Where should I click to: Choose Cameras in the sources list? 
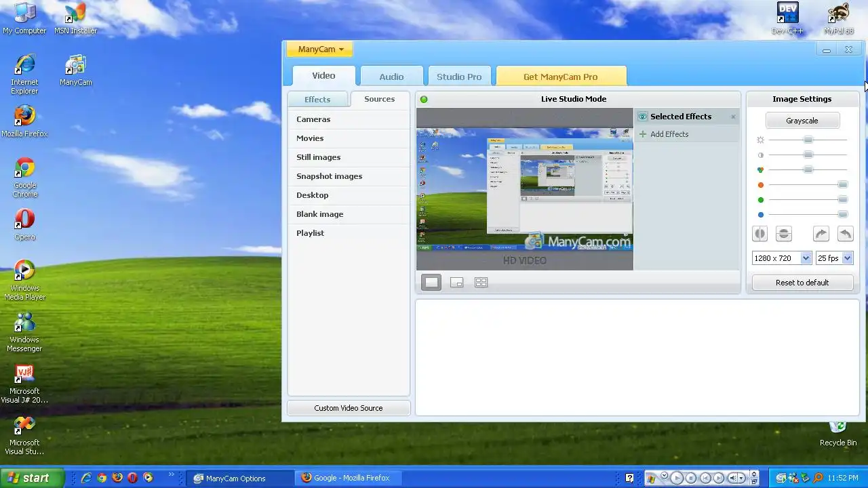click(x=349, y=119)
